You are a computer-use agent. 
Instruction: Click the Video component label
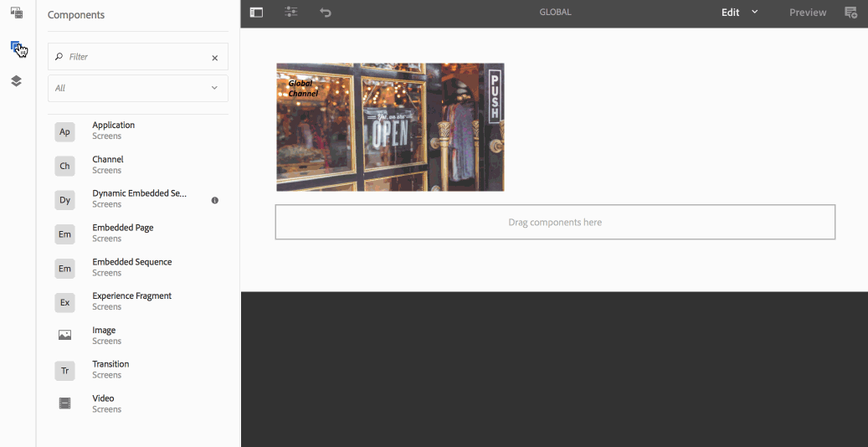[104, 398]
